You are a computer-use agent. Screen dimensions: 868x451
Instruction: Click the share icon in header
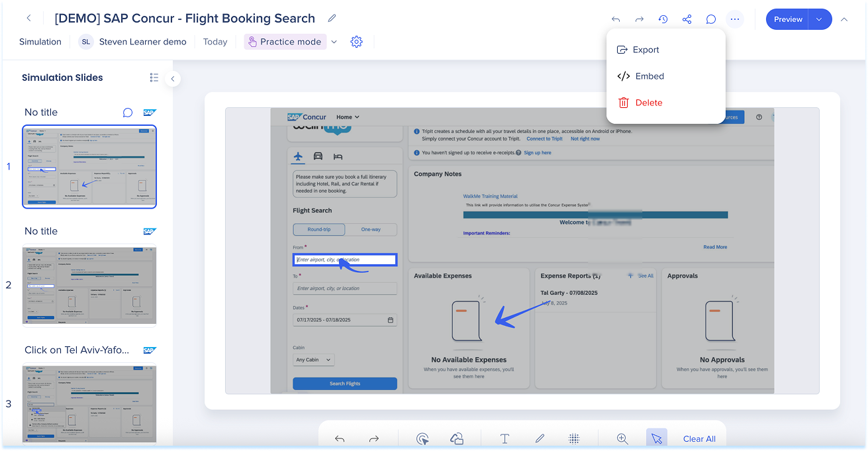[687, 19]
